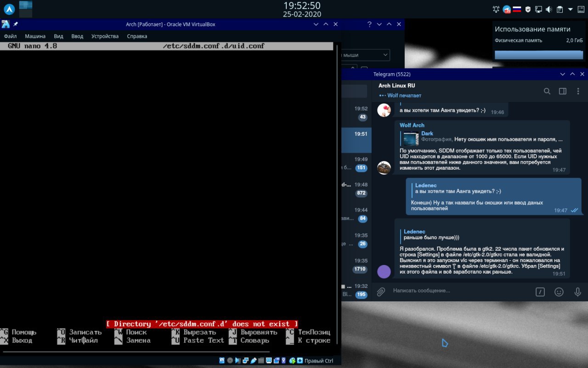Viewport: 588px width, 368px height.
Task: Click VirtualBox display monitor indicator
Action: point(269,361)
